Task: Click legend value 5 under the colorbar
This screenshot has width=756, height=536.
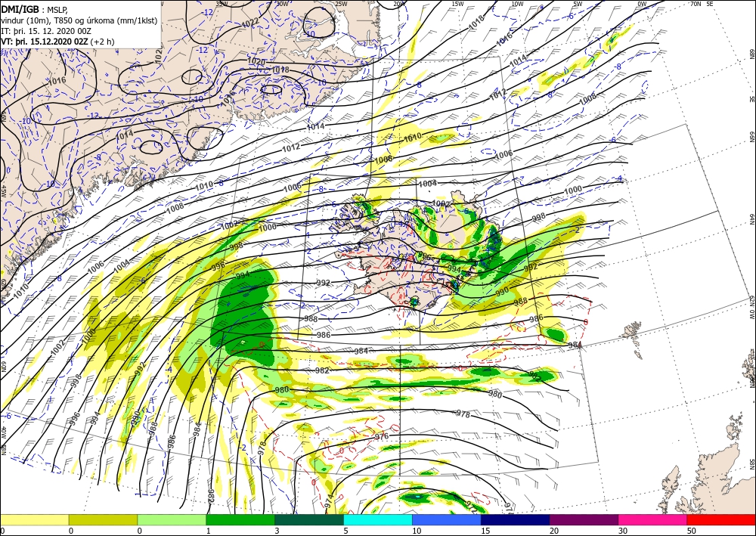Action: pos(345,531)
